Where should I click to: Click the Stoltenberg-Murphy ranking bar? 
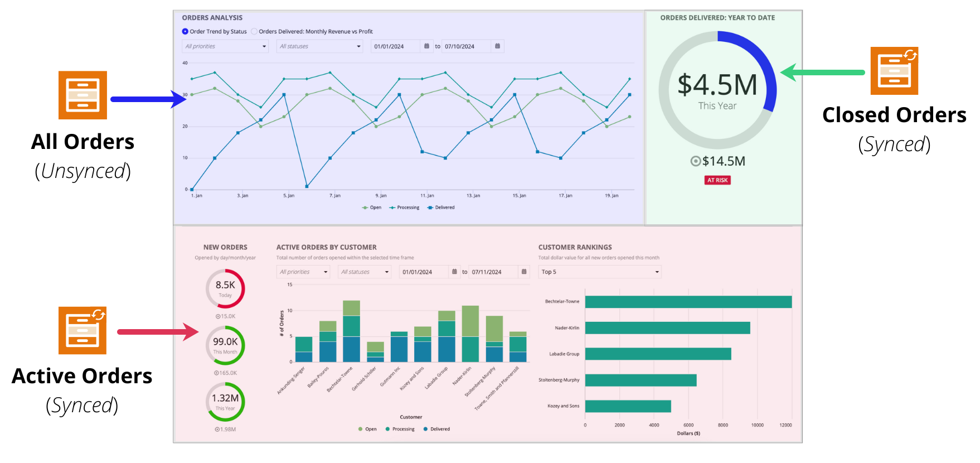pos(641,380)
